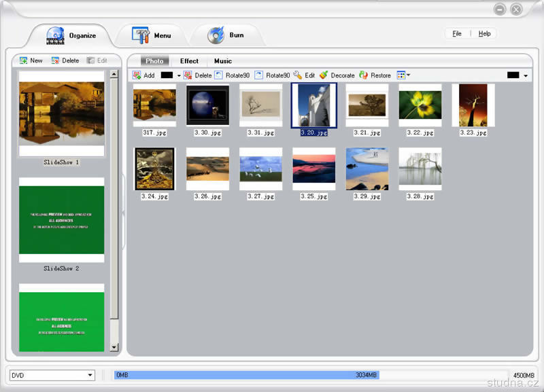This screenshot has width=544, height=392.
Task: Click the black color swatch at far right
Action: click(513, 75)
